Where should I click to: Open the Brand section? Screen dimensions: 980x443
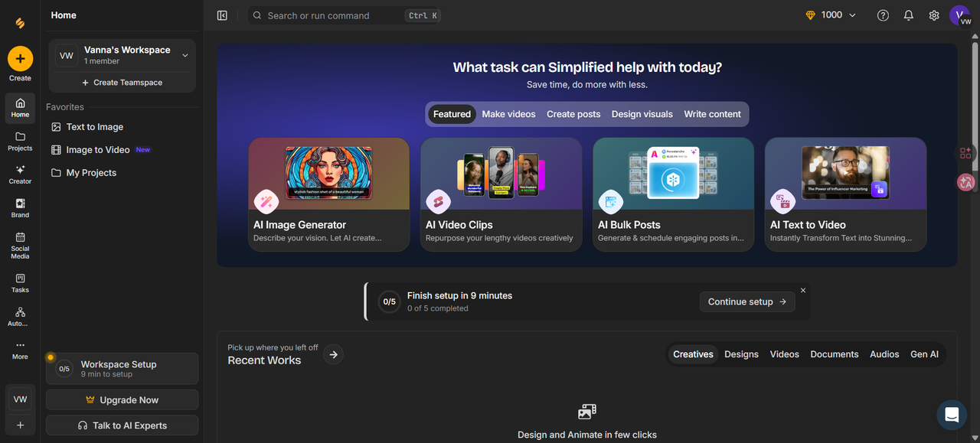[20, 208]
